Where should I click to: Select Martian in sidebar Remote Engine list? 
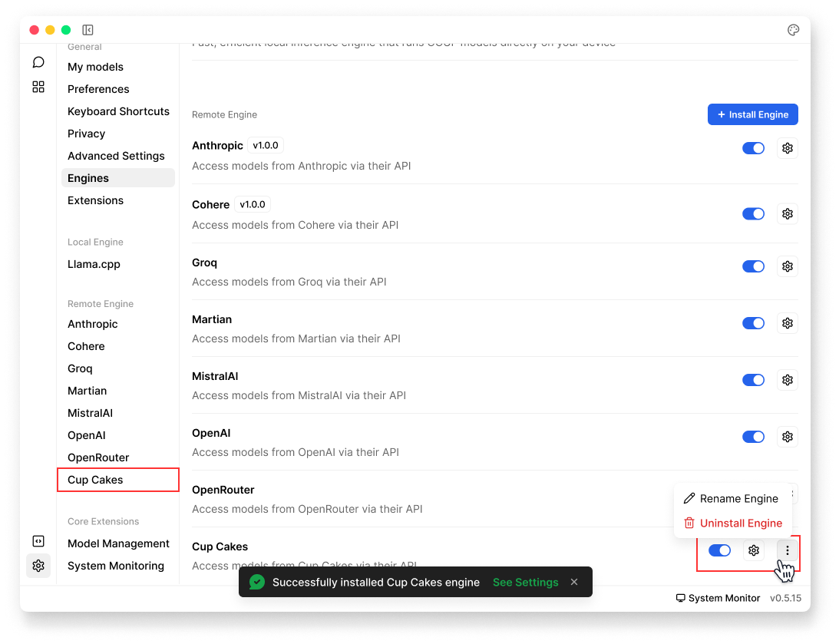(x=88, y=391)
